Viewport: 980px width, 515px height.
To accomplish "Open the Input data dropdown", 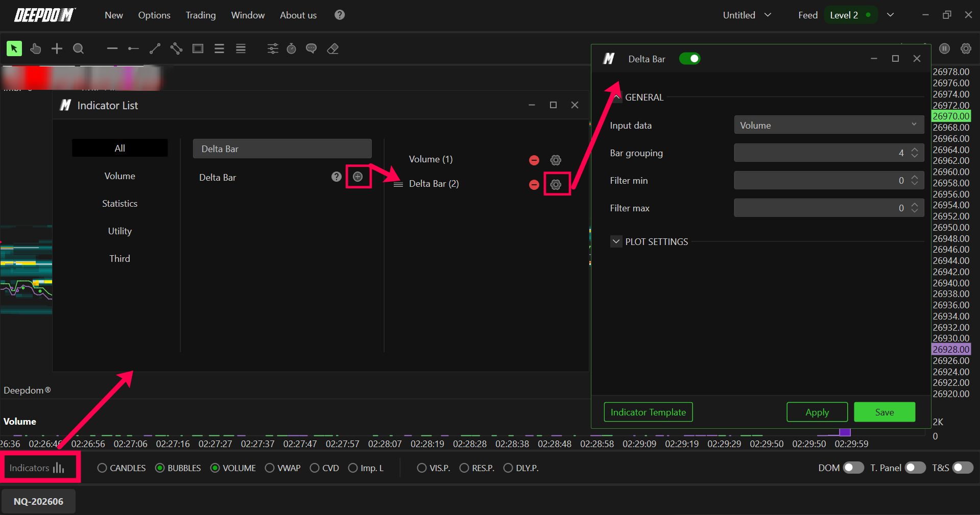I will coord(829,125).
